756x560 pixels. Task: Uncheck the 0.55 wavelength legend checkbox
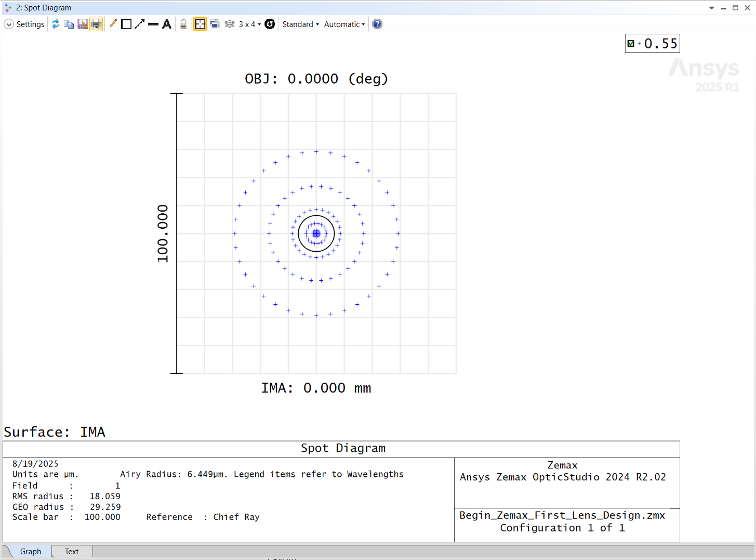[x=631, y=44]
